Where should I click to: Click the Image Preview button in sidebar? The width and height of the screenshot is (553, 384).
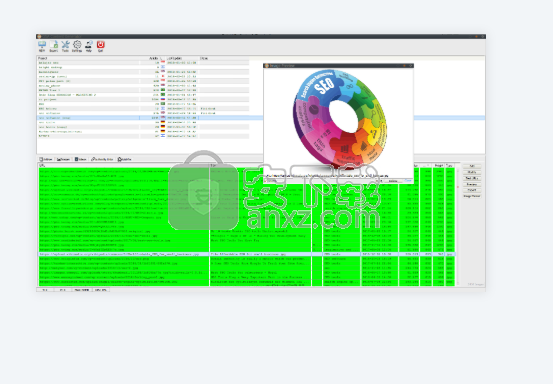(x=472, y=196)
